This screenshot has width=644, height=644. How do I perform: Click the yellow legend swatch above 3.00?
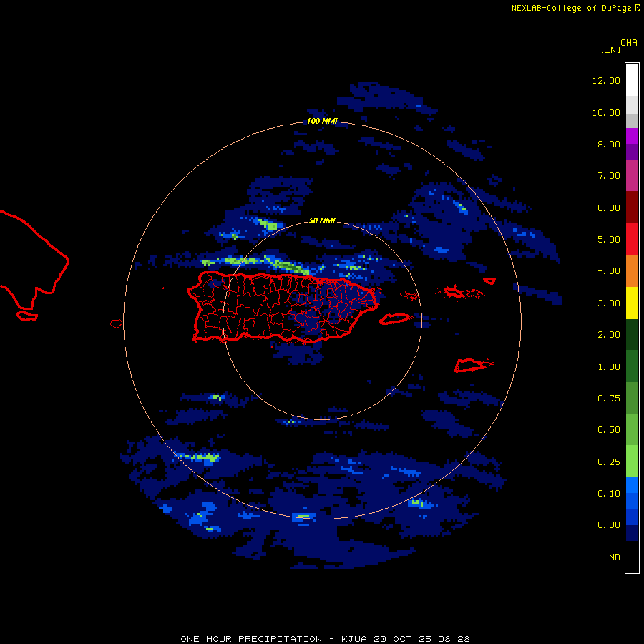[632, 303]
